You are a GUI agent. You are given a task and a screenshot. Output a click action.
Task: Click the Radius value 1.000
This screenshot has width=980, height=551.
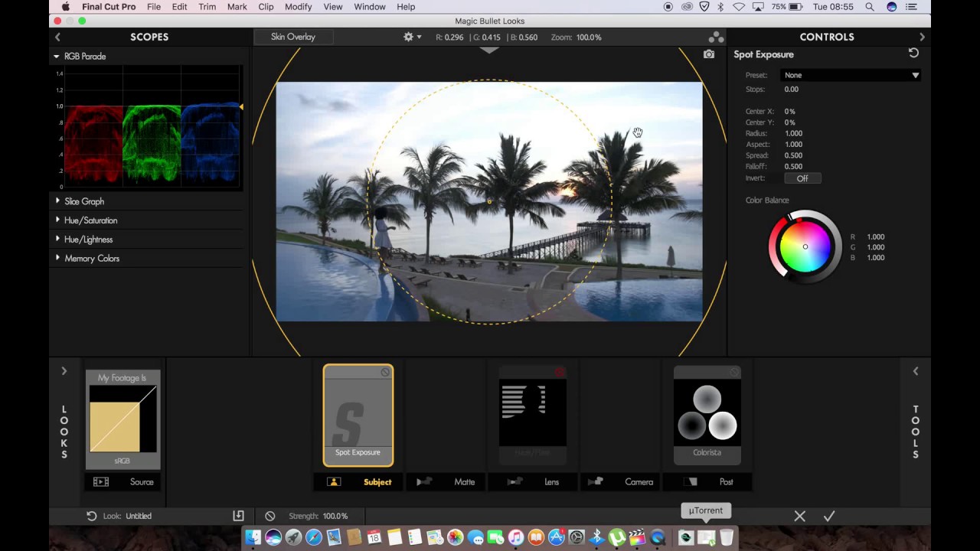[x=793, y=133]
